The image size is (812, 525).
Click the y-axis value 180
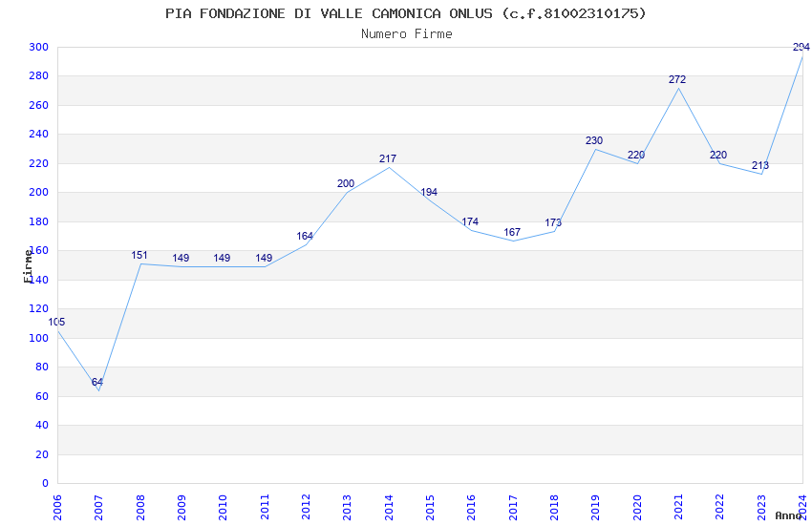38,221
